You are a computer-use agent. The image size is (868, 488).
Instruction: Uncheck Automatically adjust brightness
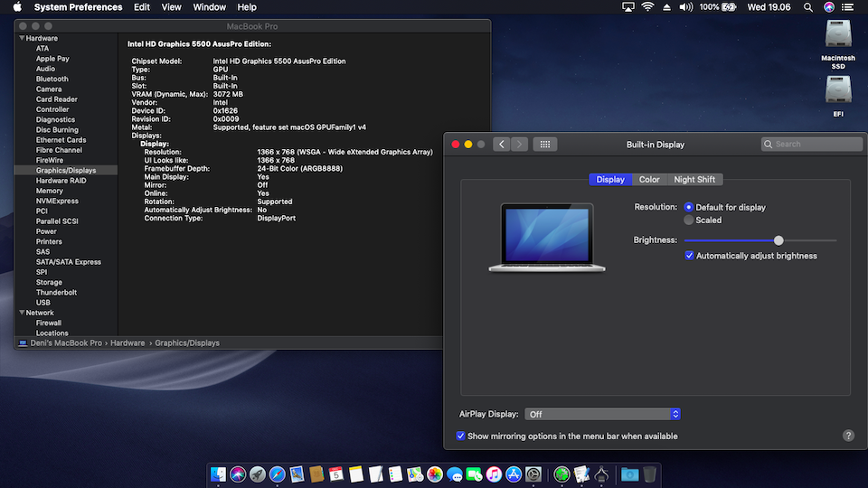[x=689, y=256]
